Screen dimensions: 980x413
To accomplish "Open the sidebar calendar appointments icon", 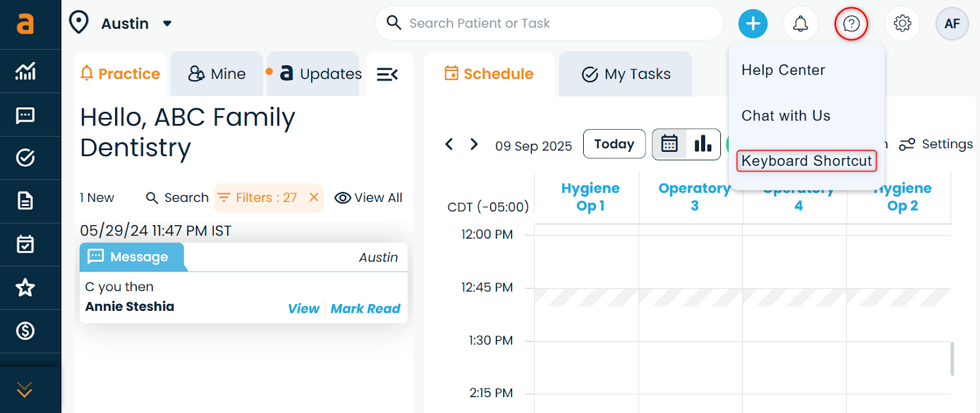I will pos(25,244).
